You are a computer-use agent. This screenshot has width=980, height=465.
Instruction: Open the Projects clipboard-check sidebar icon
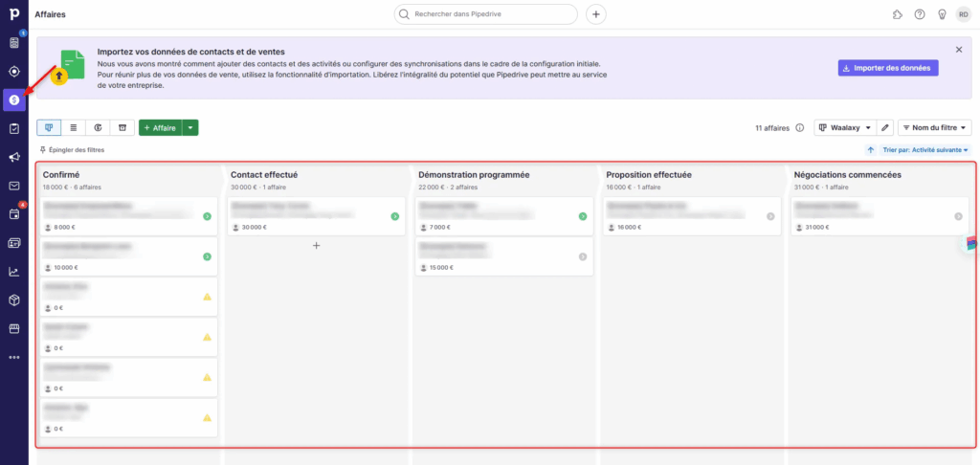coord(13,128)
